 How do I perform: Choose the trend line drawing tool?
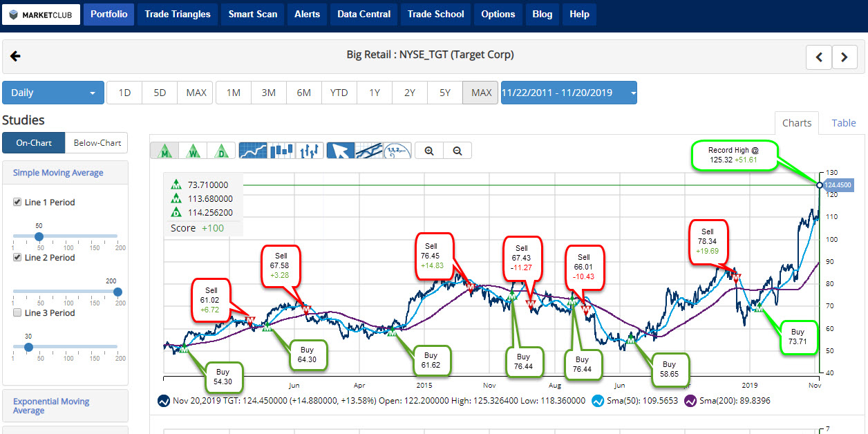(369, 151)
